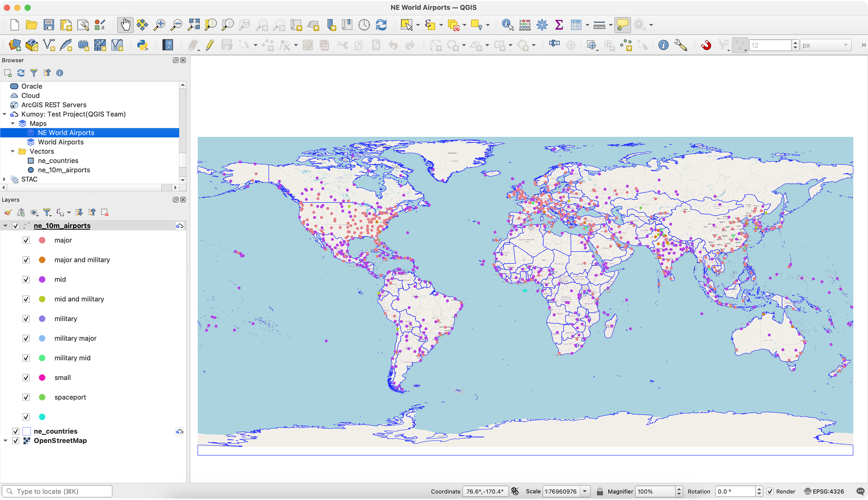This screenshot has width=868, height=500.
Task: Uncheck the 'mid and military' category
Action: pyautogui.click(x=26, y=299)
